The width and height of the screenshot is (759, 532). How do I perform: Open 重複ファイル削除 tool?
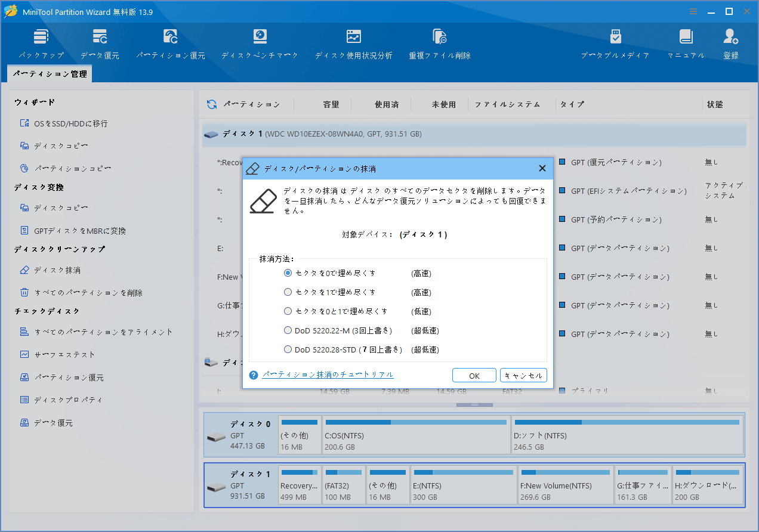point(440,44)
